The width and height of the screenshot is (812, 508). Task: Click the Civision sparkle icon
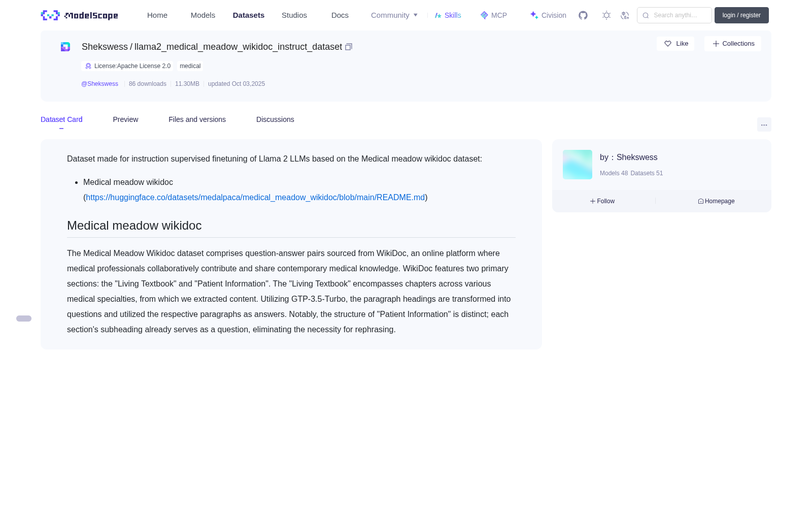(534, 15)
